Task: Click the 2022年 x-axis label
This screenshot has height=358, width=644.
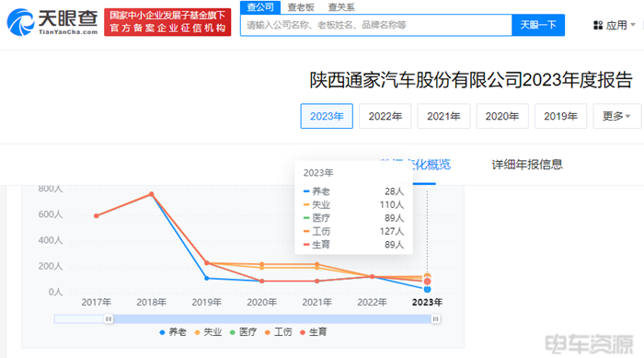Action: (372, 303)
